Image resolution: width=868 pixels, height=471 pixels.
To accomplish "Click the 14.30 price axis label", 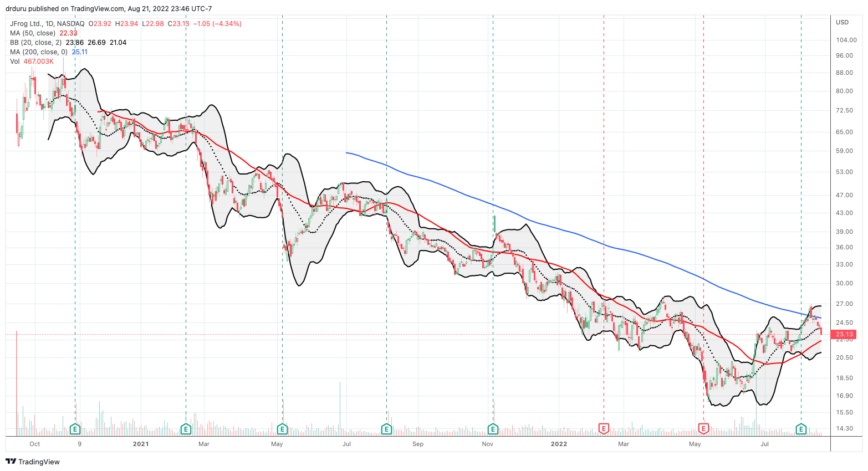I will tap(844, 429).
